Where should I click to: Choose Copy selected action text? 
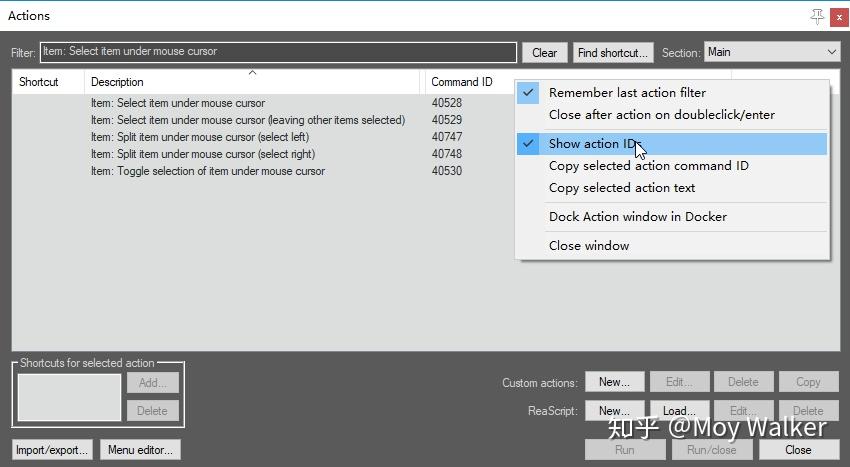[x=621, y=188]
